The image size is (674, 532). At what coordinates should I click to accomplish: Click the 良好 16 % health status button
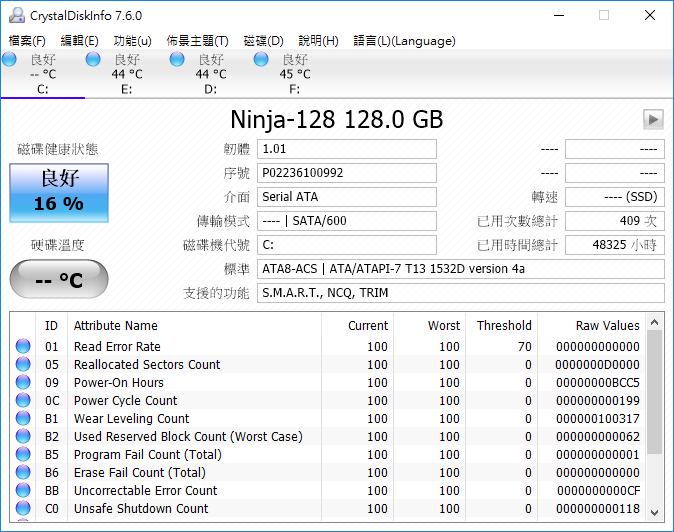tap(59, 193)
